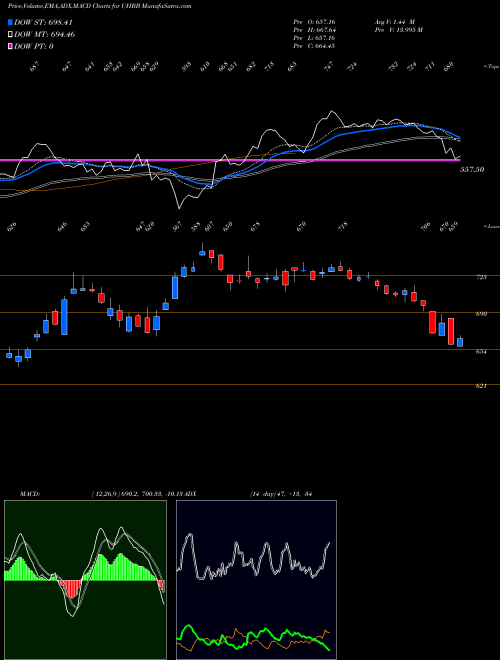The width and height of the screenshot is (500, 660).
Task: Open the dark-blue ADX indicator panel
Action: point(256,580)
